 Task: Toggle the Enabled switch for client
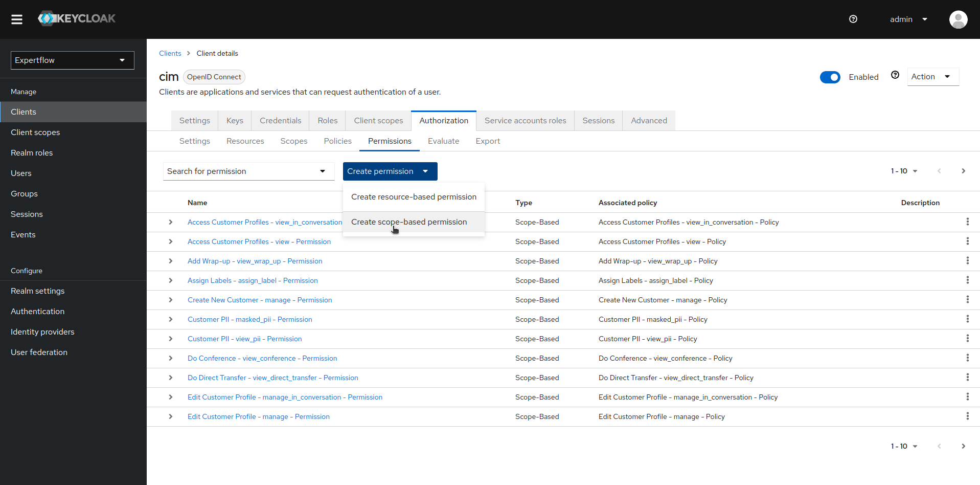(830, 77)
